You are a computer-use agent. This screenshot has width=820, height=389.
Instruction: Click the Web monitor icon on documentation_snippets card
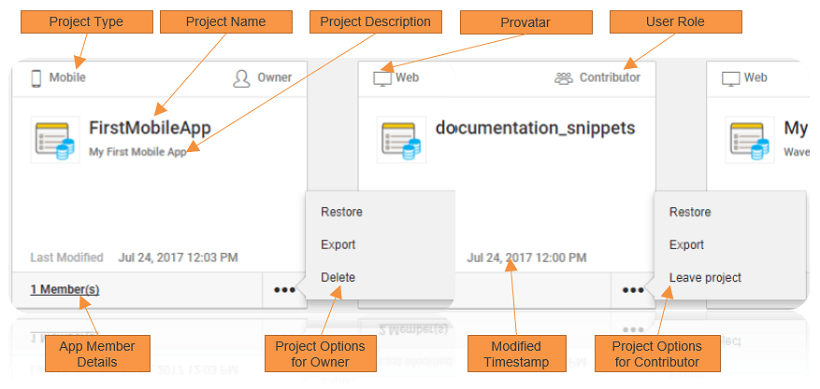[x=382, y=78]
